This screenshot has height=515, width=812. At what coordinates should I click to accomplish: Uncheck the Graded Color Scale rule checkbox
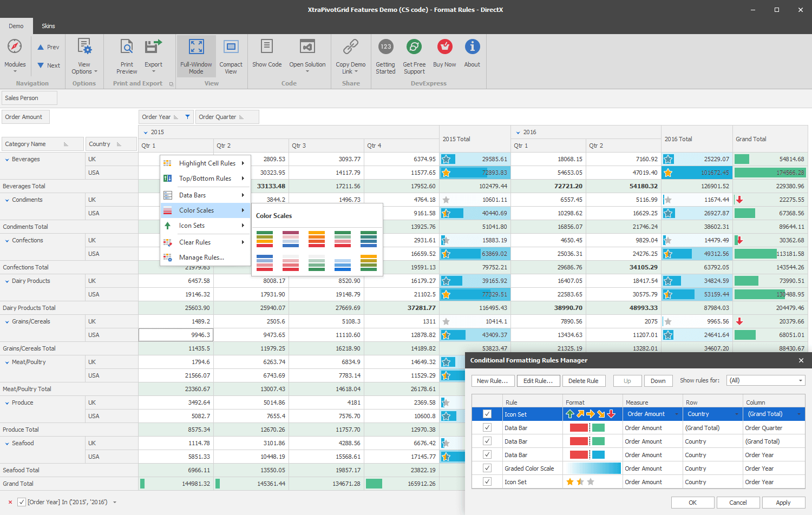point(487,468)
